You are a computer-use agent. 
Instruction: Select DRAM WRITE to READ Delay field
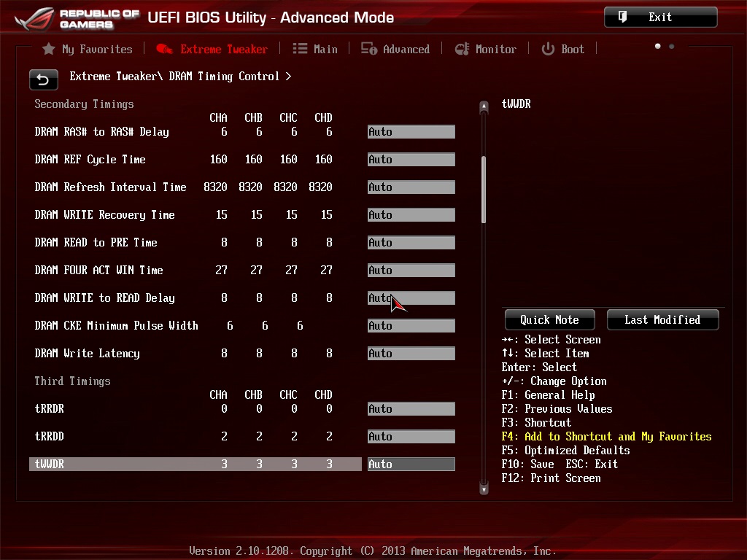pos(411,298)
